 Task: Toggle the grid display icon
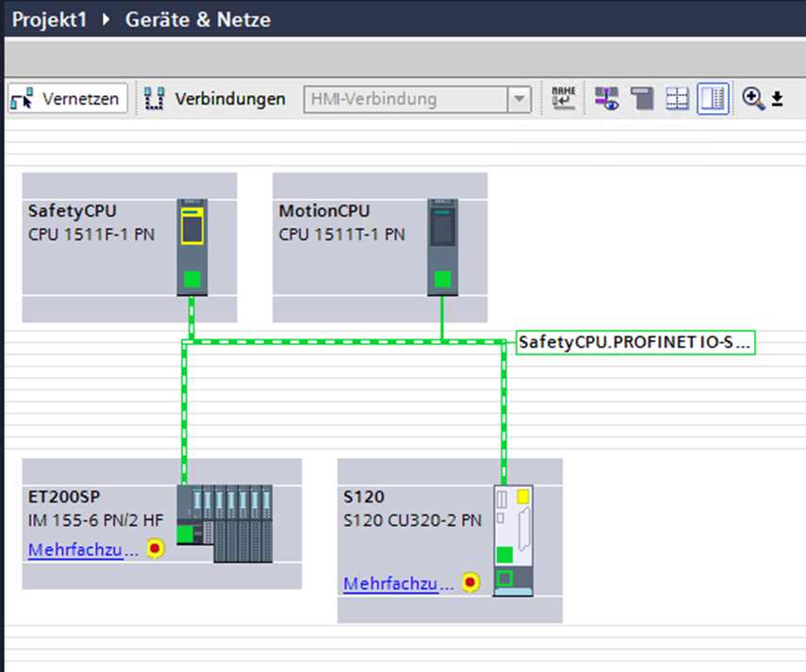pyautogui.click(x=677, y=98)
